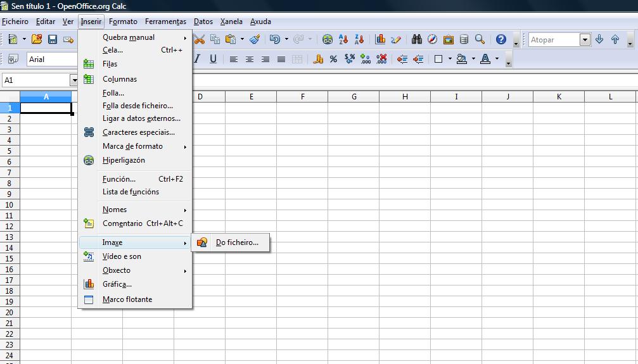Click the Help question mark icon
This screenshot has width=638, height=364.
coord(501,40)
